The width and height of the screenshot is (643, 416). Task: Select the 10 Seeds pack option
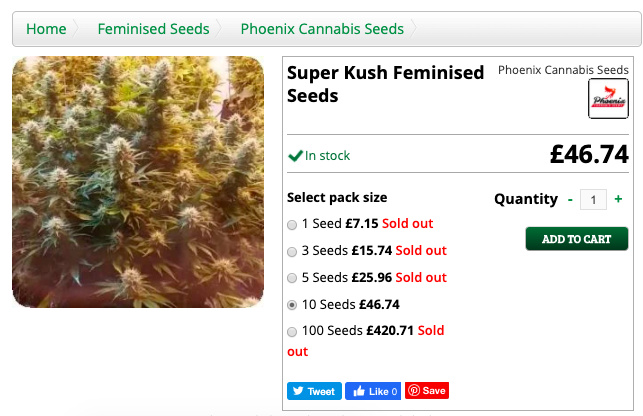292,305
